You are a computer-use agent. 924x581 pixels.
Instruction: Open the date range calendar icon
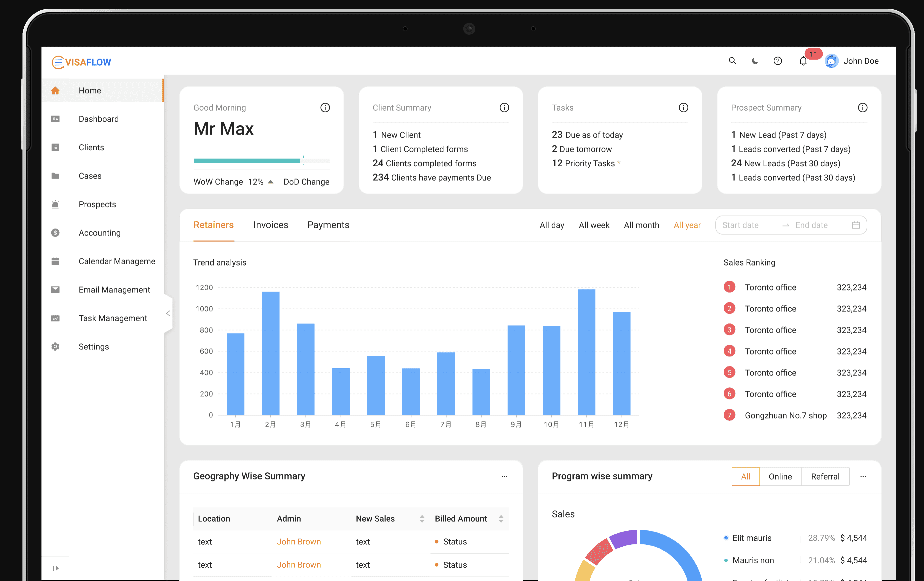click(855, 225)
